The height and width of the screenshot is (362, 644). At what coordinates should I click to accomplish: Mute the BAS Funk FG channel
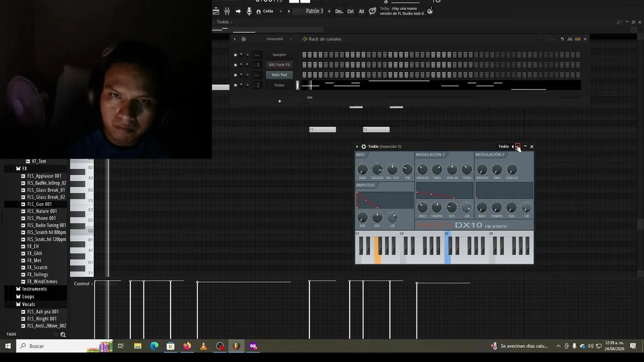[x=235, y=65]
